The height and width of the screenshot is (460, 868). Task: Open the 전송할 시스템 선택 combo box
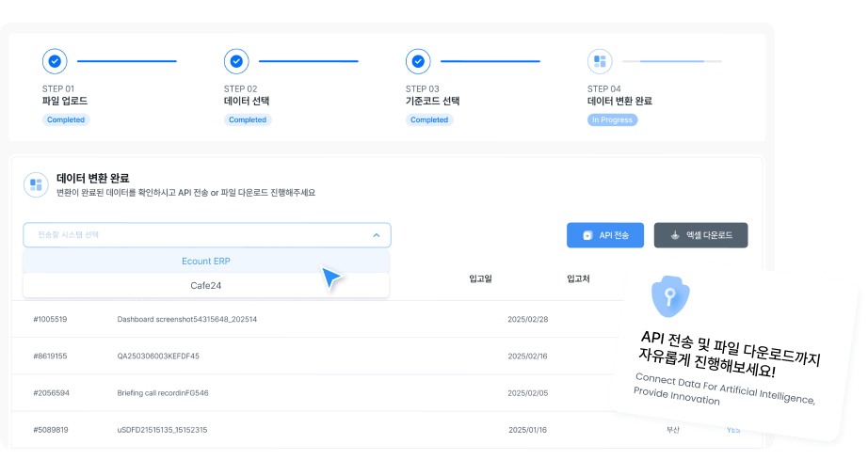(207, 235)
